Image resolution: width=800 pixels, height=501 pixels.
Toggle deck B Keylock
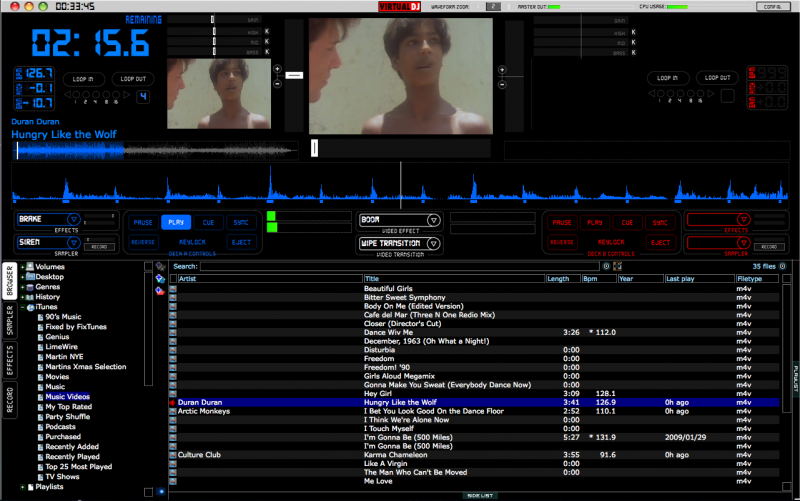(x=611, y=242)
